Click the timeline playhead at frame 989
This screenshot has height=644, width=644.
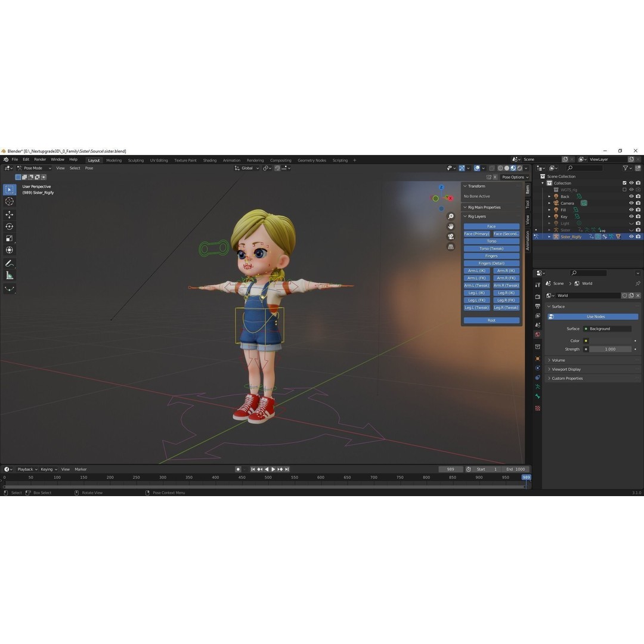click(x=526, y=477)
